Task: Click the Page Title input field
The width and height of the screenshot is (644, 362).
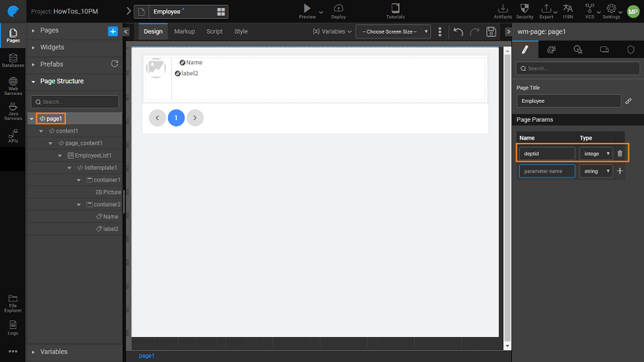Action: [567, 101]
